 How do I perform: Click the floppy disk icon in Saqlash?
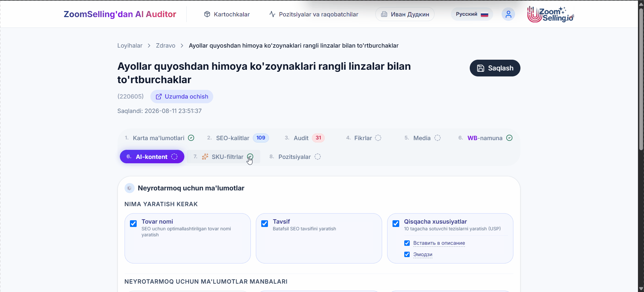click(480, 68)
